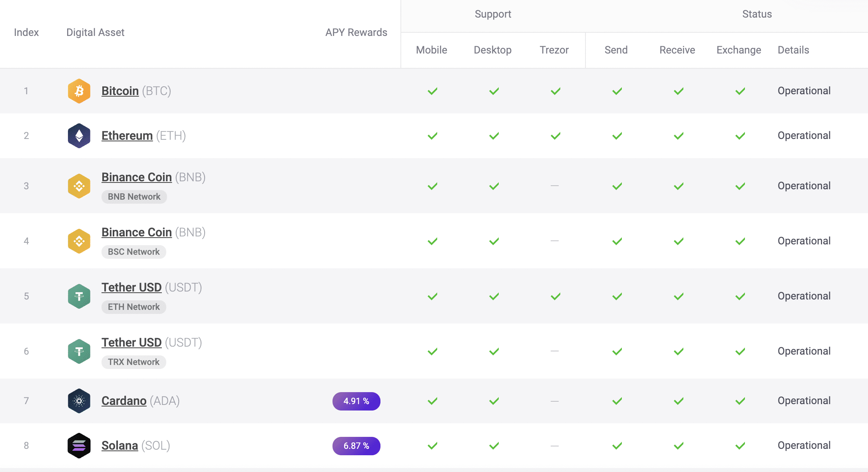The image size is (868, 472).
Task: Open Binance Coin link above BSC Network
Action: (137, 232)
